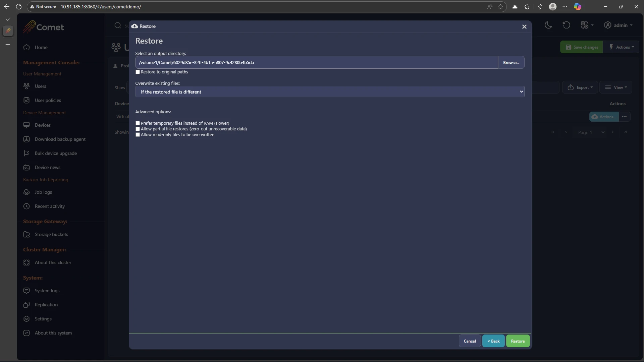Image resolution: width=644 pixels, height=362 pixels.
Task: Reload the browser page
Action: (x=19, y=7)
